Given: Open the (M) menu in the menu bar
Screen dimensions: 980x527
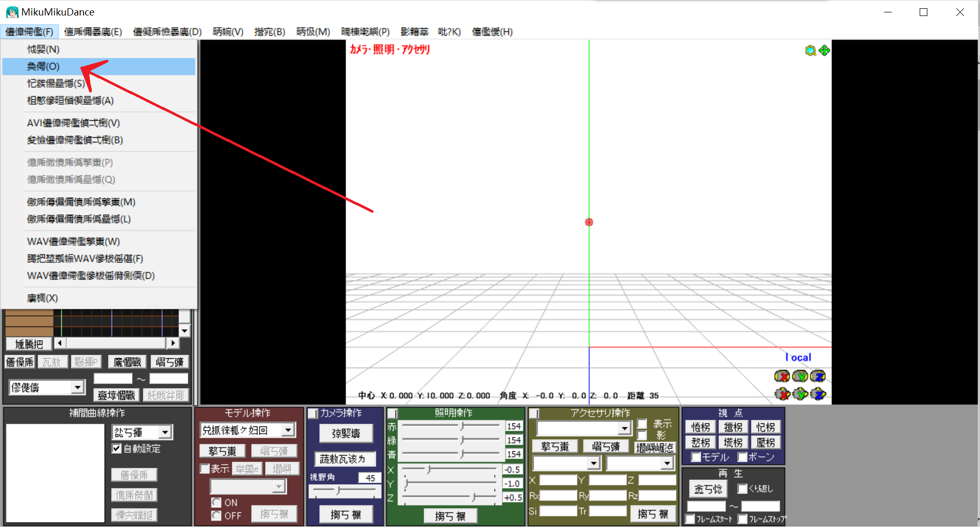Looking at the screenshot, I should (x=313, y=32).
